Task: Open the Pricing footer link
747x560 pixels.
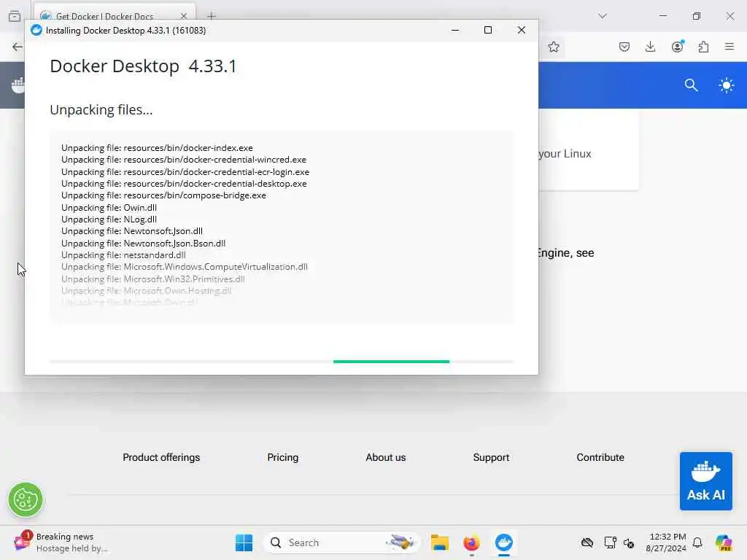Action: pyautogui.click(x=282, y=457)
